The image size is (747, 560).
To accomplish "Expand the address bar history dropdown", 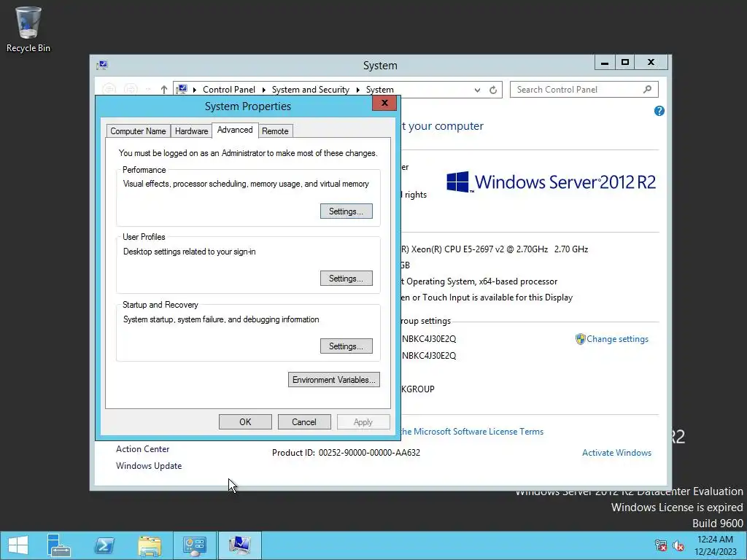I will click(477, 90).
